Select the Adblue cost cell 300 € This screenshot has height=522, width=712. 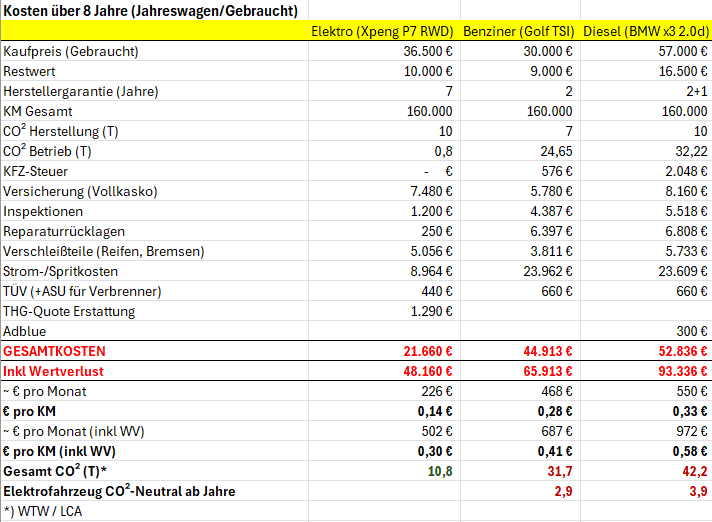pos(690,331)
